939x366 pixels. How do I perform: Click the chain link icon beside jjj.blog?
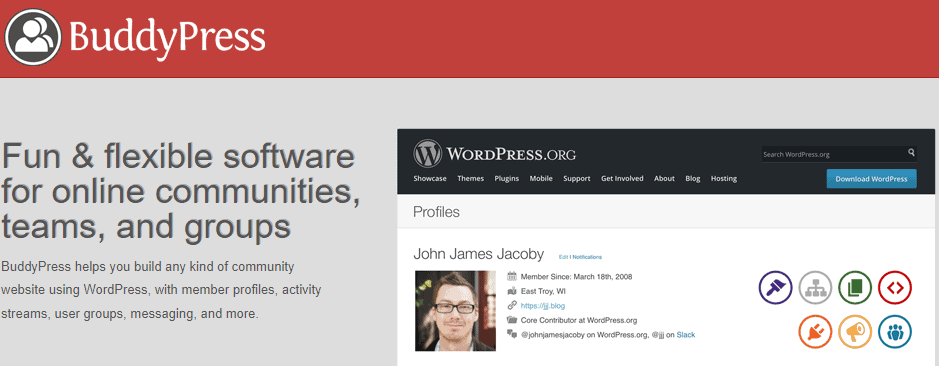pos(512,305)
